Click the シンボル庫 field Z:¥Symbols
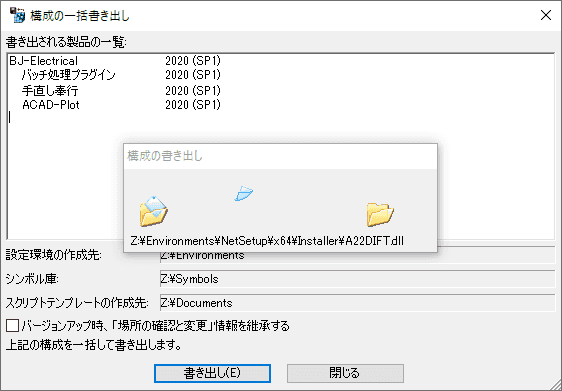Image resolution: width=562 pixels, height=391 pixels. coord(357,279)
